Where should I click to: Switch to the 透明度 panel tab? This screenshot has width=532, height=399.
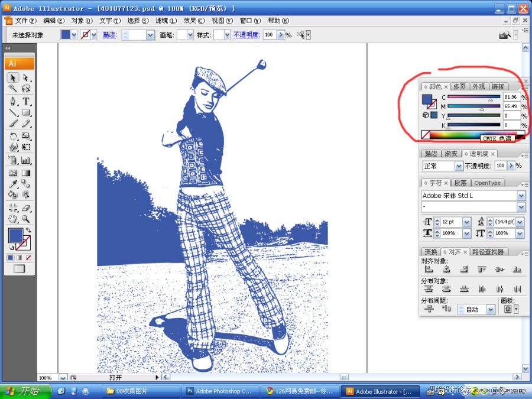478,153
